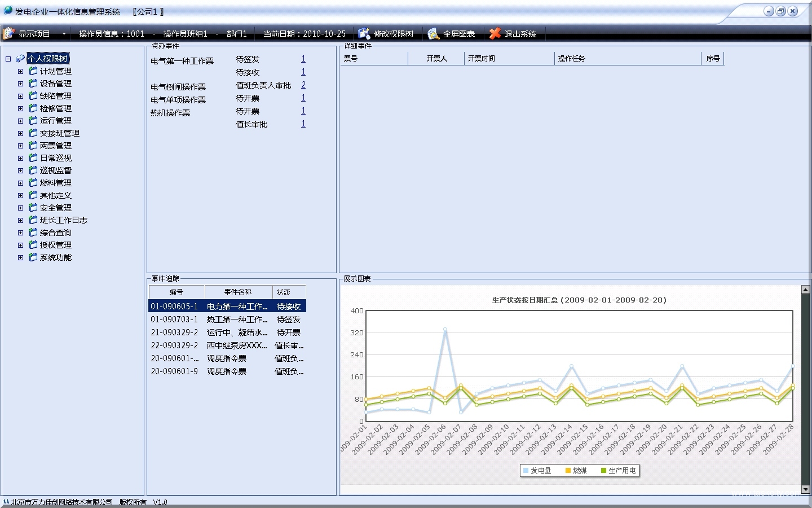
Task: Click the 开票人 column header
Action: point(436,58)
